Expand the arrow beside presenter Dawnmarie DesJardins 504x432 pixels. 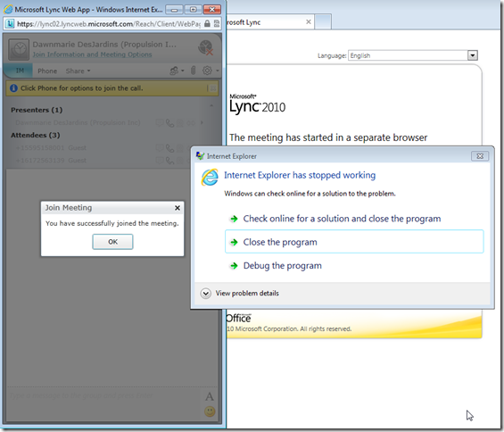pyautogui.click(x=202, y=122)
